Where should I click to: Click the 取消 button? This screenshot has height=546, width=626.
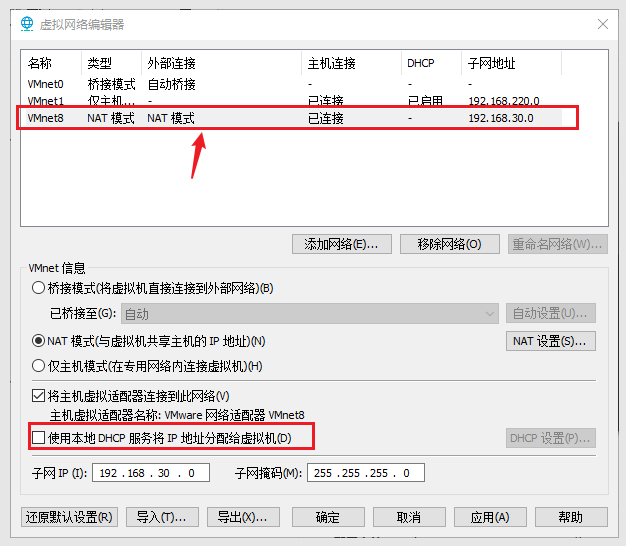coord(409,517)
